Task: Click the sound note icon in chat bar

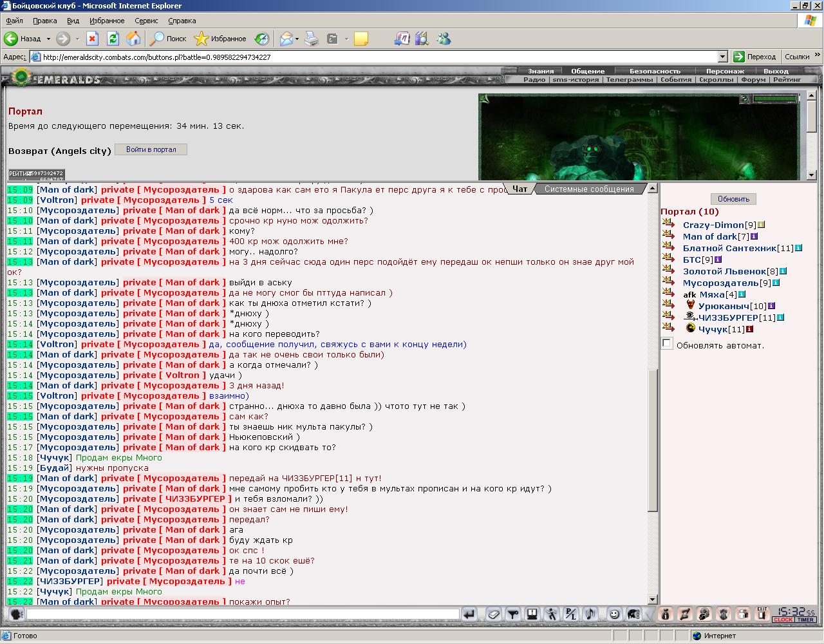Action: click(x=590, y=614)
